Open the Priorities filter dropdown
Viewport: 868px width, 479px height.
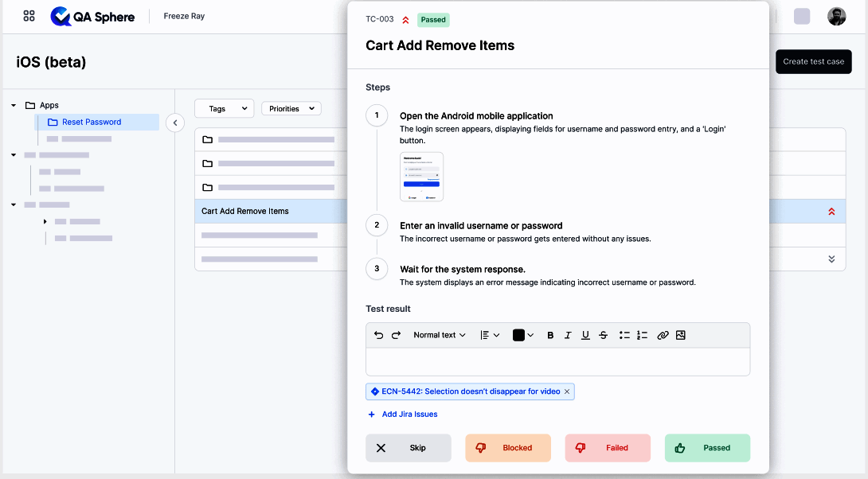pos(291,107)
